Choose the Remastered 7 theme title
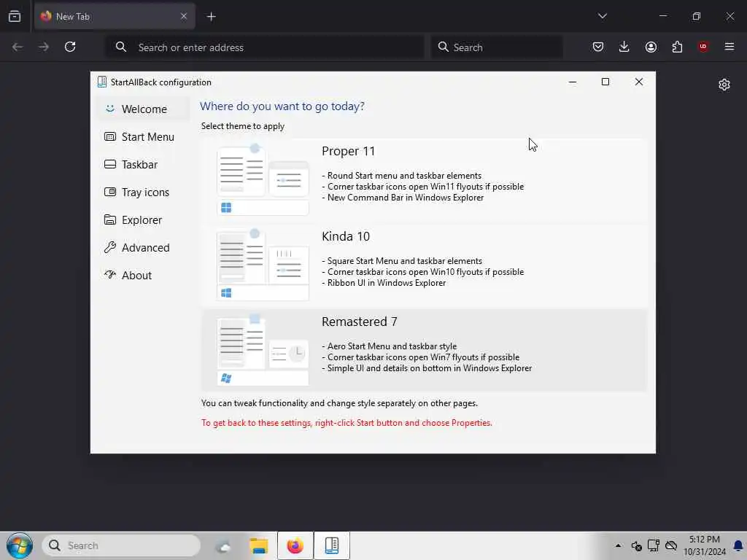 coord(359,322)
